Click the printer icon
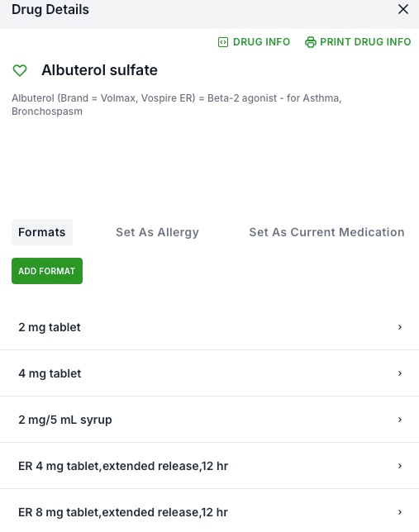The width and height of the screenshot is (419, 532). tap(311, 42)
